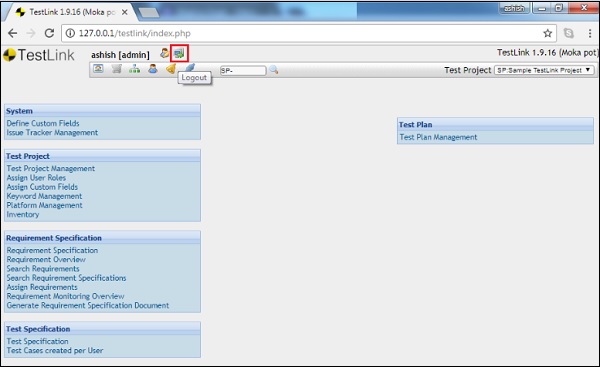Viewport: 600px width, 367px height.
Task: Open user management person icon in toolbar
Action: coord(153,69)
